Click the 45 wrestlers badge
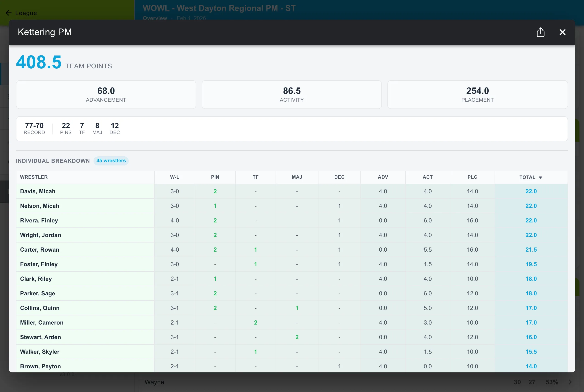Image resolution: width=584 pixels, height=392 pixels. point(111,161)
